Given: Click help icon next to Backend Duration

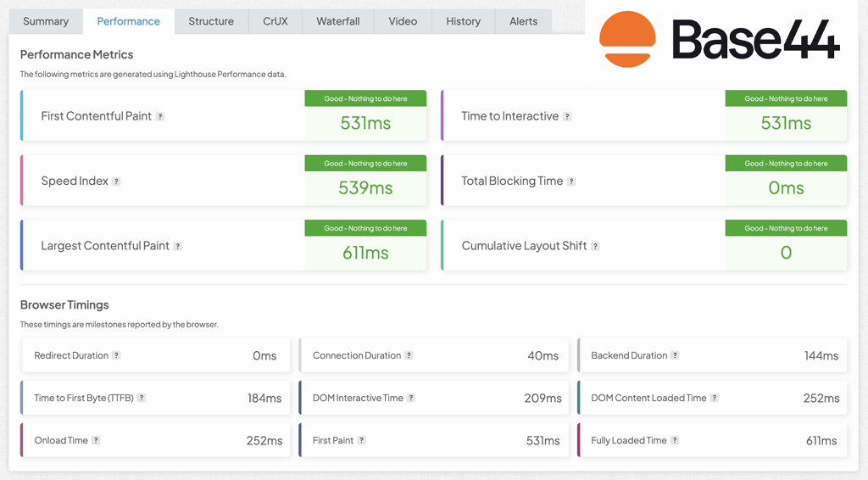Looking at the screenshot, I should point(675,355).
